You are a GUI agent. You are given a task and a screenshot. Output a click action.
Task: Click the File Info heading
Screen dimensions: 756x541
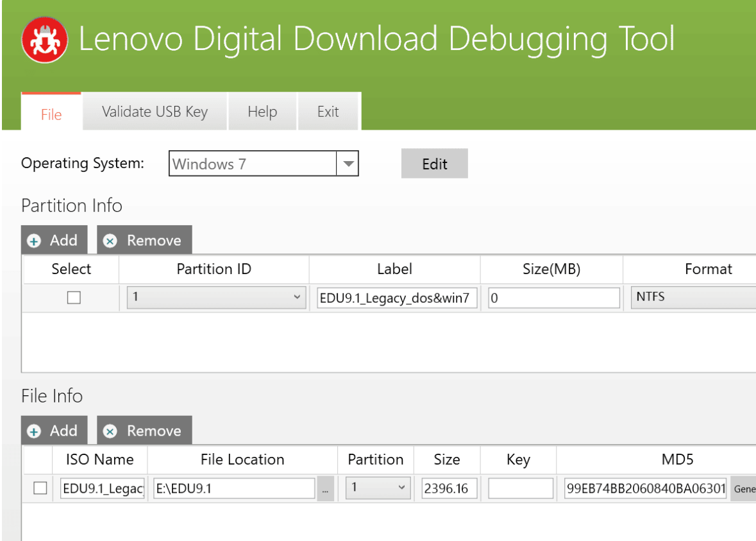point(52,396)
